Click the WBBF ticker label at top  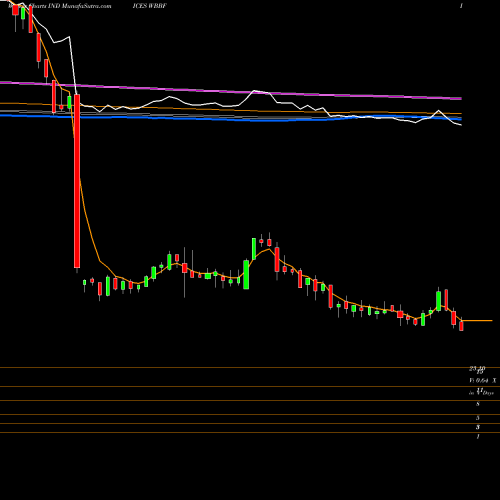(x=158, y=6)
